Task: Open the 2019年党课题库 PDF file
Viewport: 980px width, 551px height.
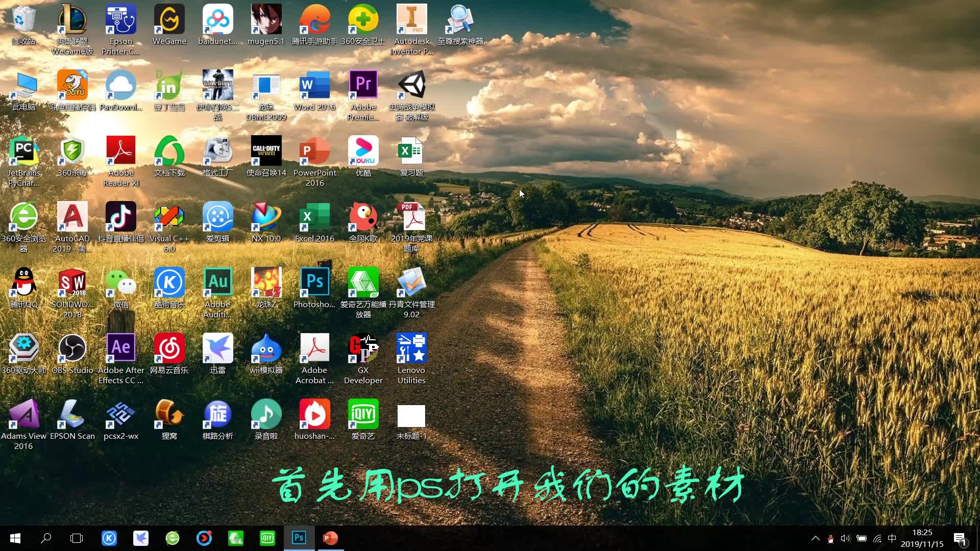Action: 411,227
